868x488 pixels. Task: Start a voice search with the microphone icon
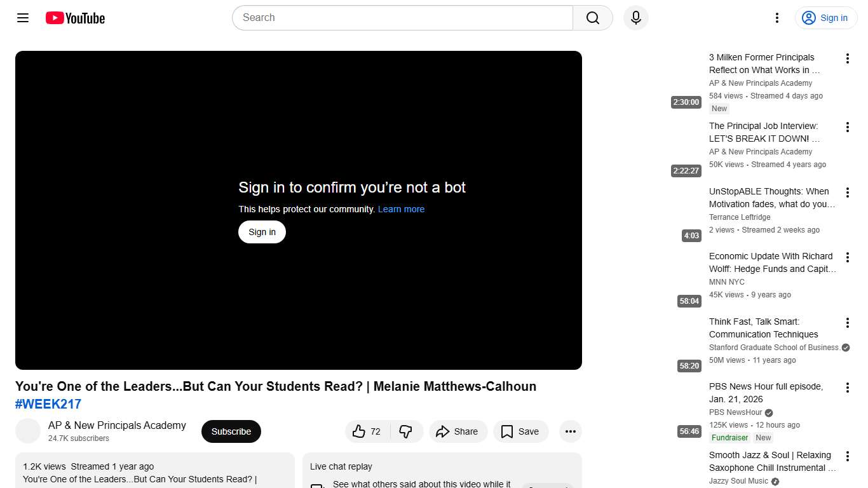635,18
